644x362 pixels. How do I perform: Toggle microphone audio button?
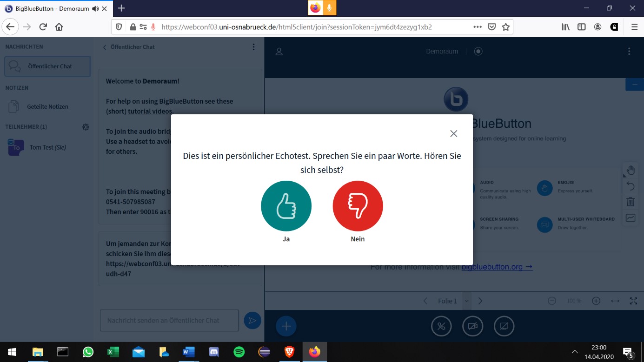pyautogui.click(x=441, y=326)
